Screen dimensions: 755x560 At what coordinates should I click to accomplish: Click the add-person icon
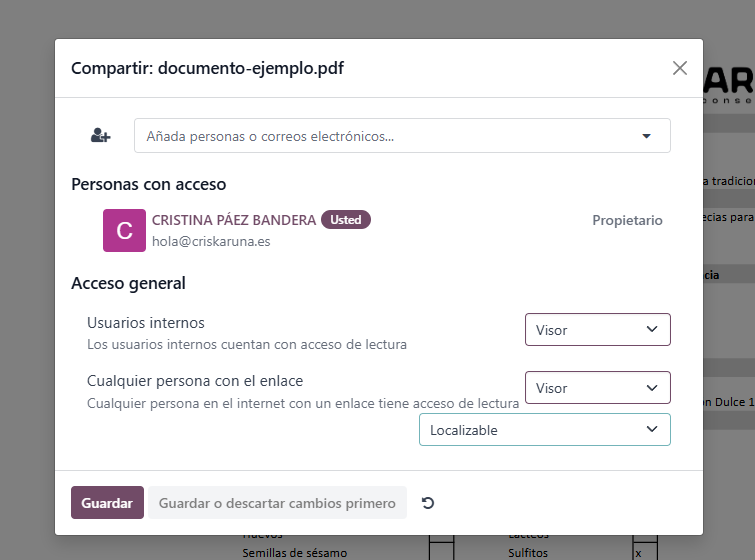(x=100, y=136)
